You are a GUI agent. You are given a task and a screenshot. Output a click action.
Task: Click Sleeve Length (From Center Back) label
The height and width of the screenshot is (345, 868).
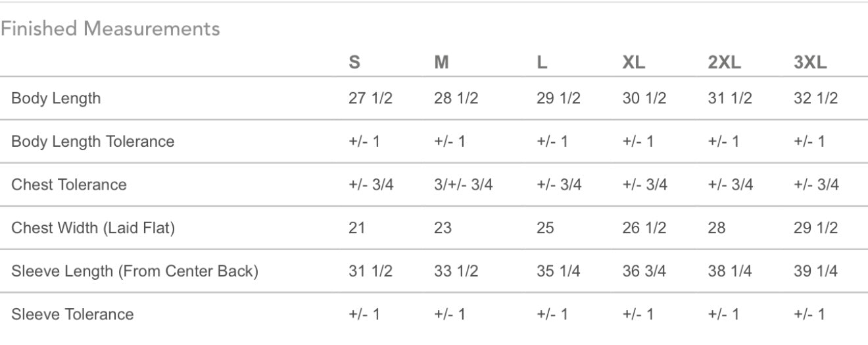[134, 271]
